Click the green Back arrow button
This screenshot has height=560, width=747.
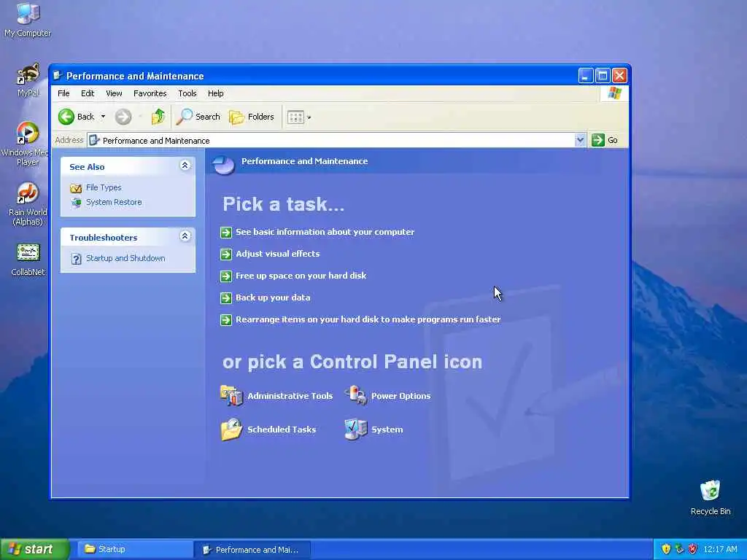[x=66, y=117]
